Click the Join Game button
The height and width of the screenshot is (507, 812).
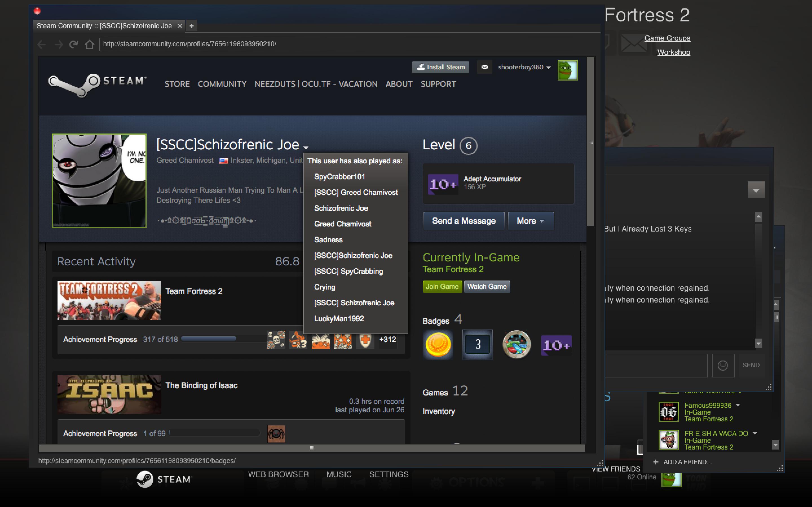click(x=442, y=287)
